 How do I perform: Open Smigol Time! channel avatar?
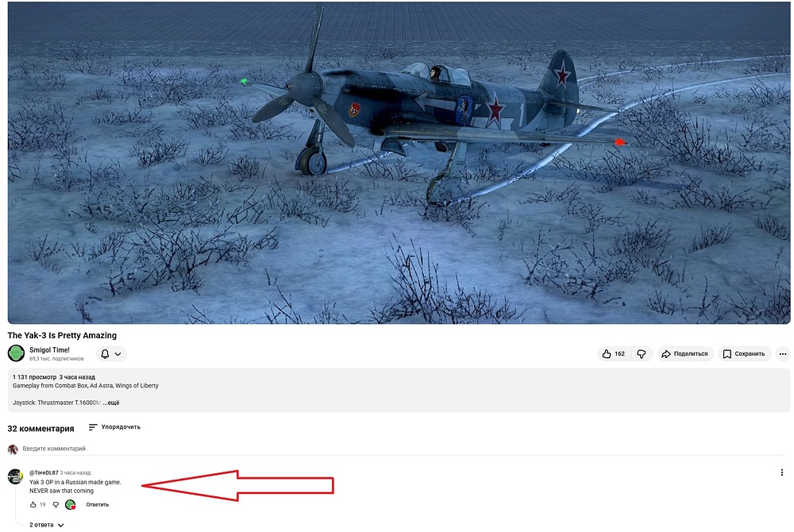tap(16, 353)
